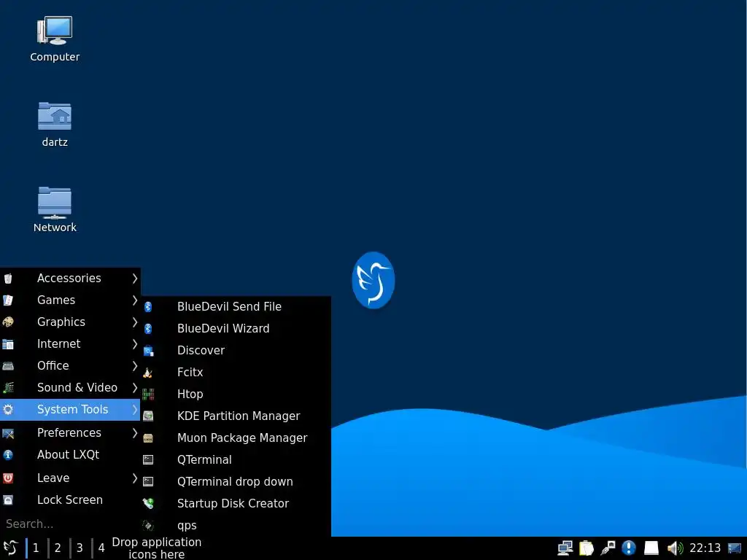The height and width of the screenshot is (560, 747).
Task: Click the removable media tray icon
Action: [x=608, y=548]
